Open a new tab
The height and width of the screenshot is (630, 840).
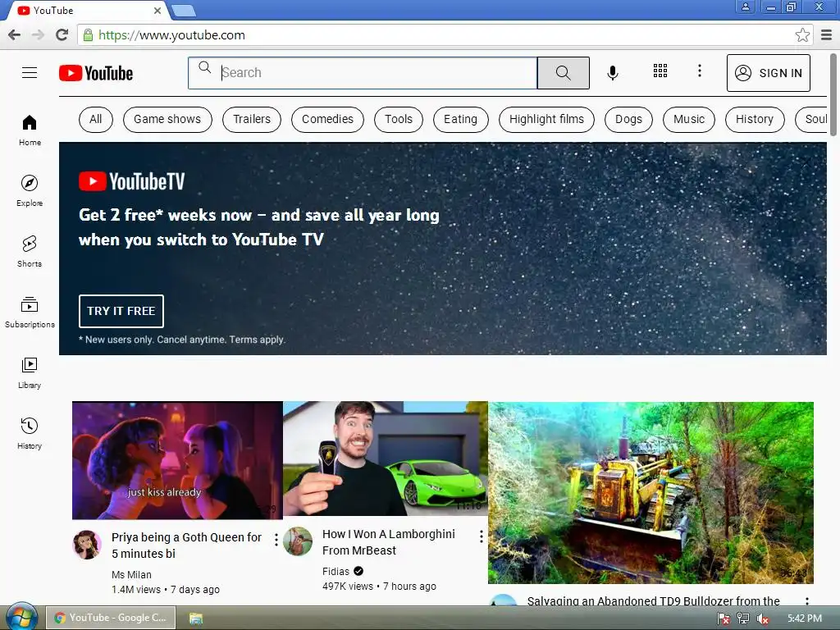click(x=183, y=11)
